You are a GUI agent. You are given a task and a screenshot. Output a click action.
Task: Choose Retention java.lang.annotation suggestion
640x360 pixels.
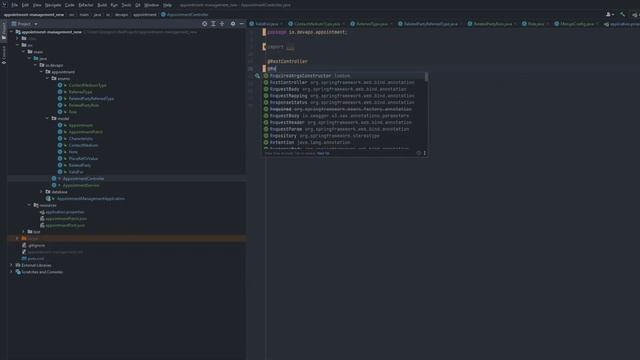[344, 142]
